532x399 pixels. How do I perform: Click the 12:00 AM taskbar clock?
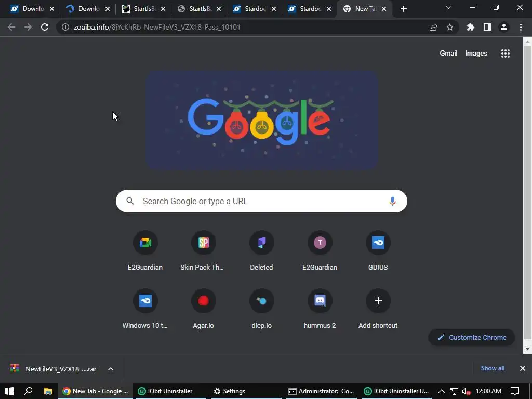point(488,391)
